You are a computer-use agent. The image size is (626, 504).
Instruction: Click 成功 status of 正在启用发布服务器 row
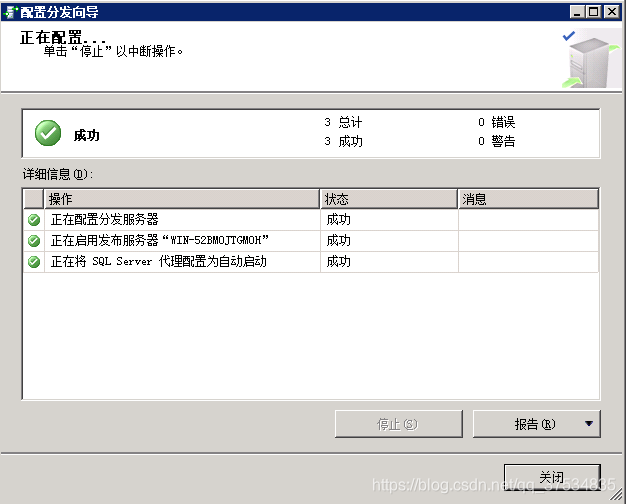[339, 241]
